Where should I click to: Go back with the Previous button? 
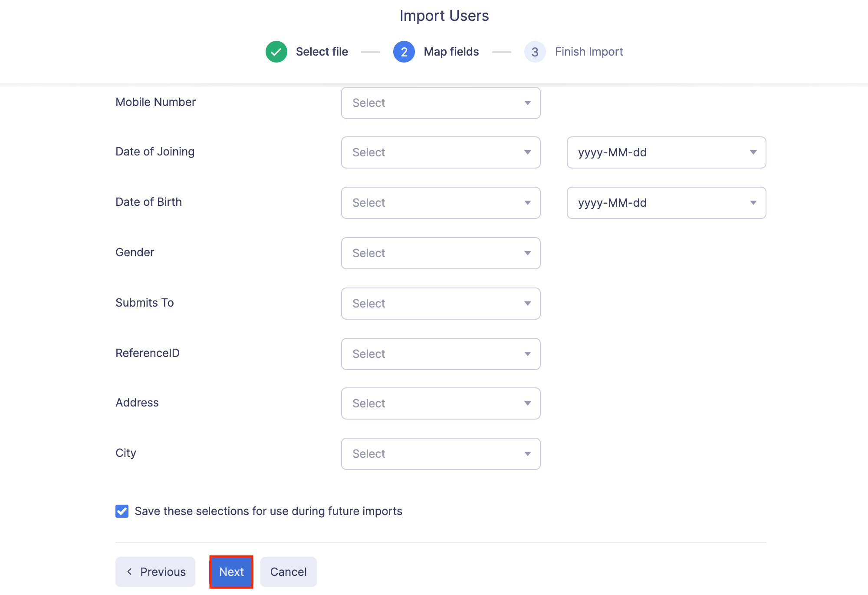coord(155,572)
